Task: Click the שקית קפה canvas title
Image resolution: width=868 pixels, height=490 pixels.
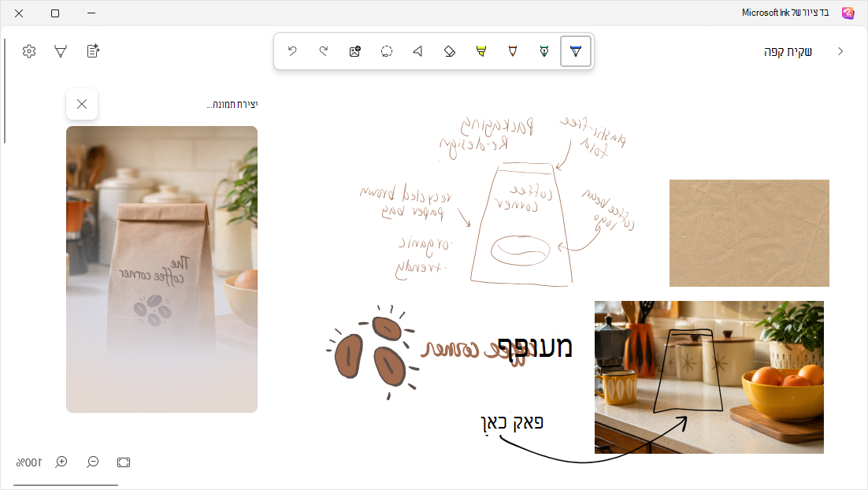Action: click(x=788, y=51)
